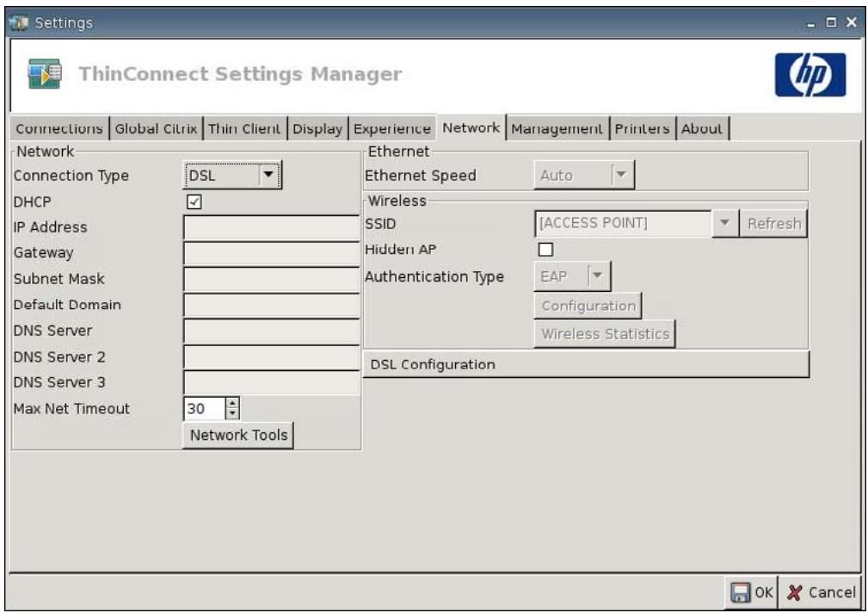Image resolution: width=868 pixels, height=613 pixels.
Task: Click the DNS Server 3 field
Action: tap(271, 383)
